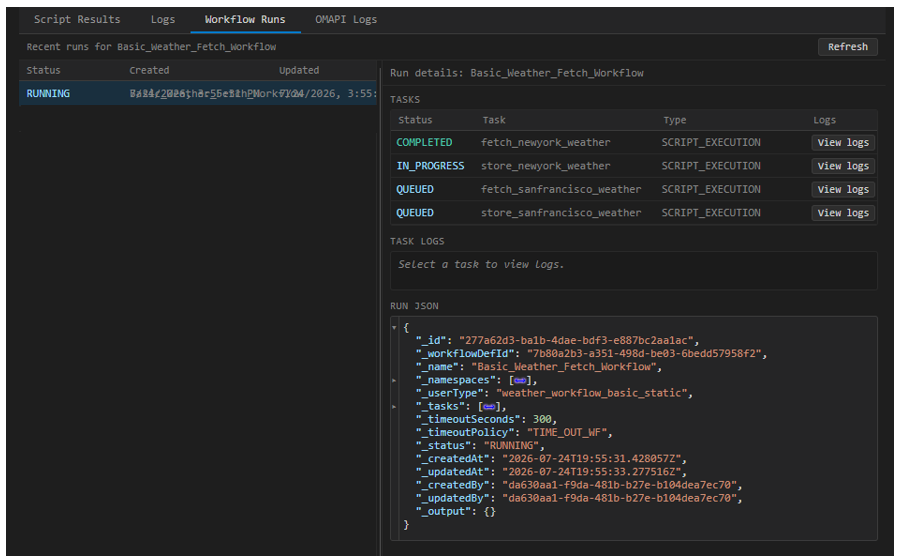Click the Recent runs for Basic_Weather_Fetch_Workflow label
This screenshot has height=560, width=900.
pos(151,46)
